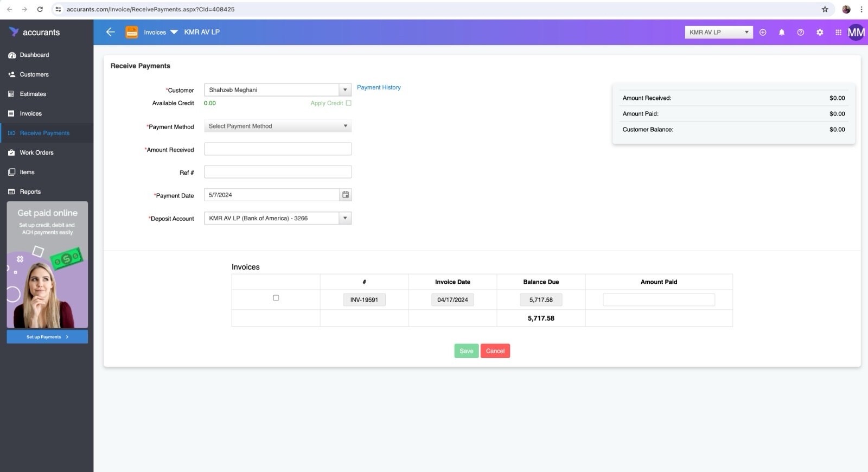This screenshot has height=472, width=868.
Task: Click the Payment Date field
Action: [x=272, y=195]
